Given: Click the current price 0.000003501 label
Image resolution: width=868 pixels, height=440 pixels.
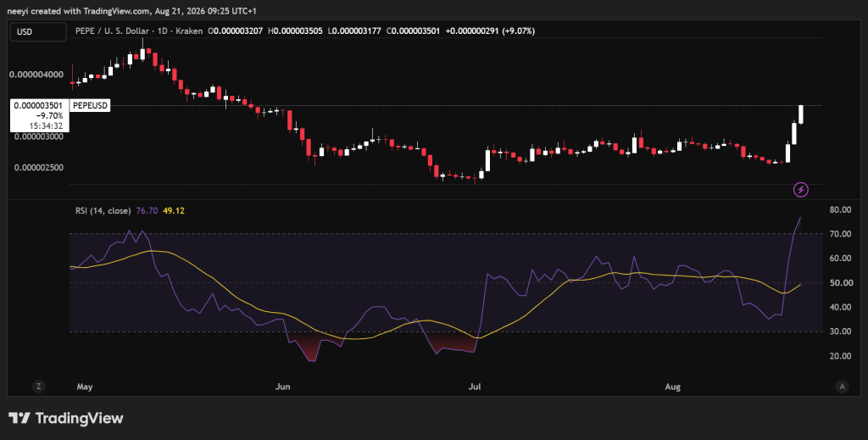Looking at the screenshot, I should coord(38,105).
